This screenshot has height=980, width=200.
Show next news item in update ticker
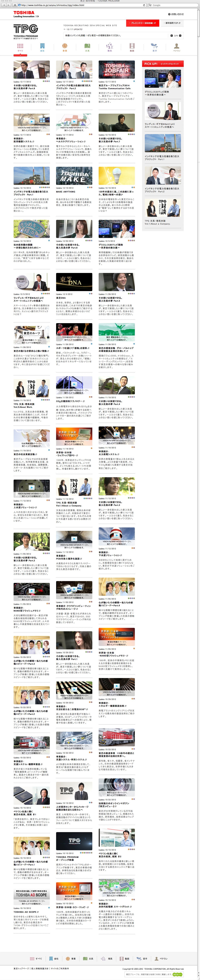click(180, 35)
